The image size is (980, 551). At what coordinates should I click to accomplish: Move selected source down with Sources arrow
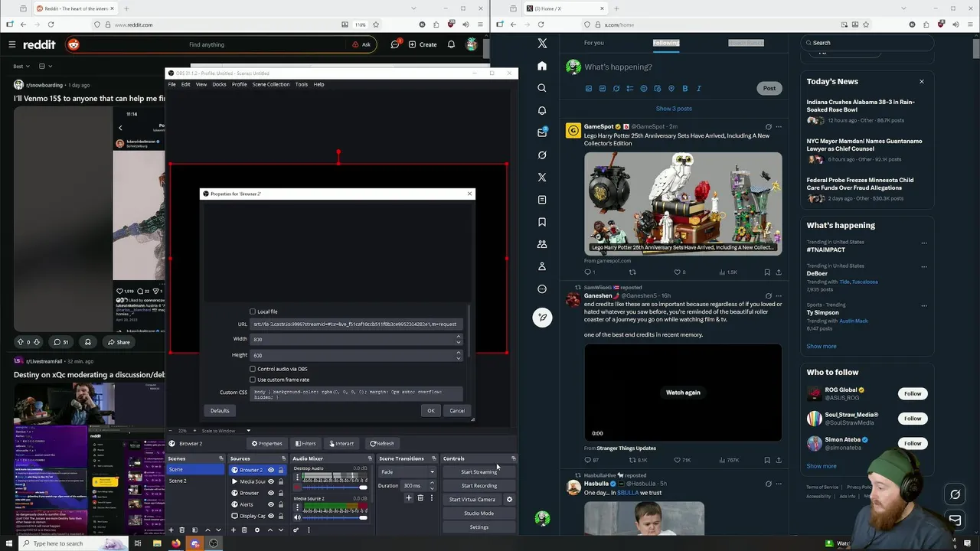[x=282, y=530]
